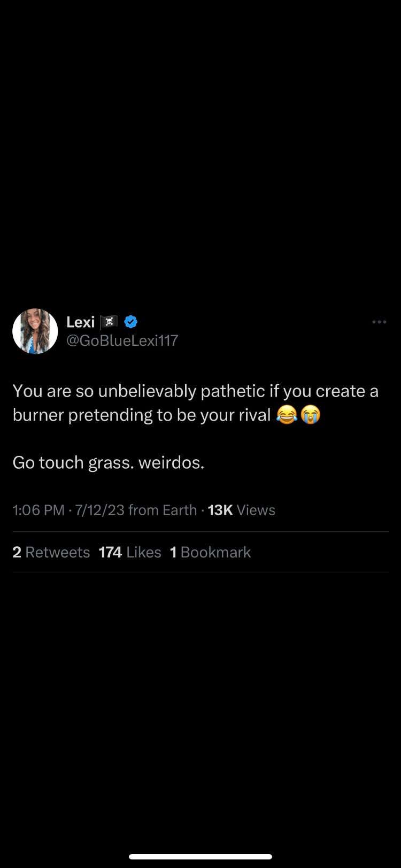
Task: Click the blue verified badge next to Lexi
Action: 130,321
